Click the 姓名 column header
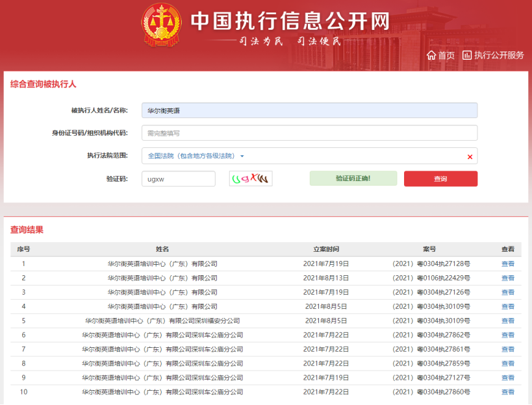The image size is (532, 405). pyautogui.click(x=162, y=249)
